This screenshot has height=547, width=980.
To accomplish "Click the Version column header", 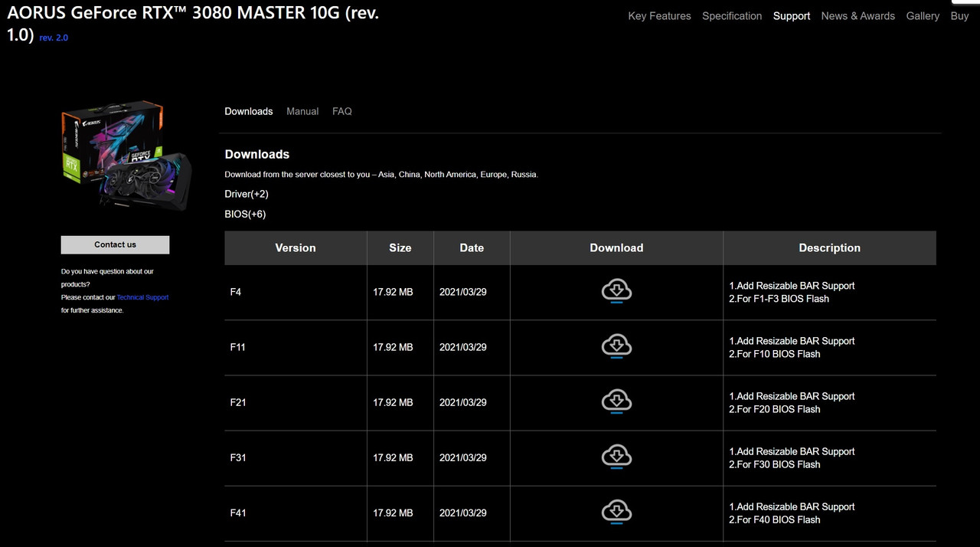I will (x=296, y=247).
